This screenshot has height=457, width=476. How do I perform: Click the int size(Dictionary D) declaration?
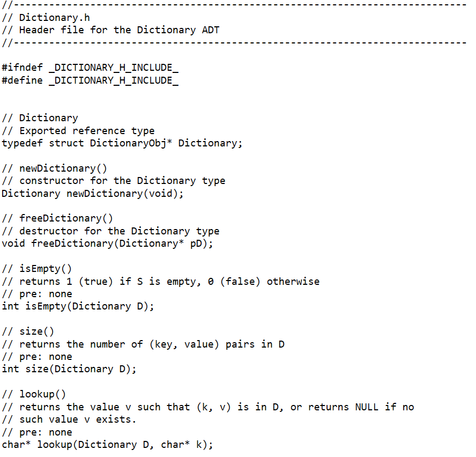[69, 369]
